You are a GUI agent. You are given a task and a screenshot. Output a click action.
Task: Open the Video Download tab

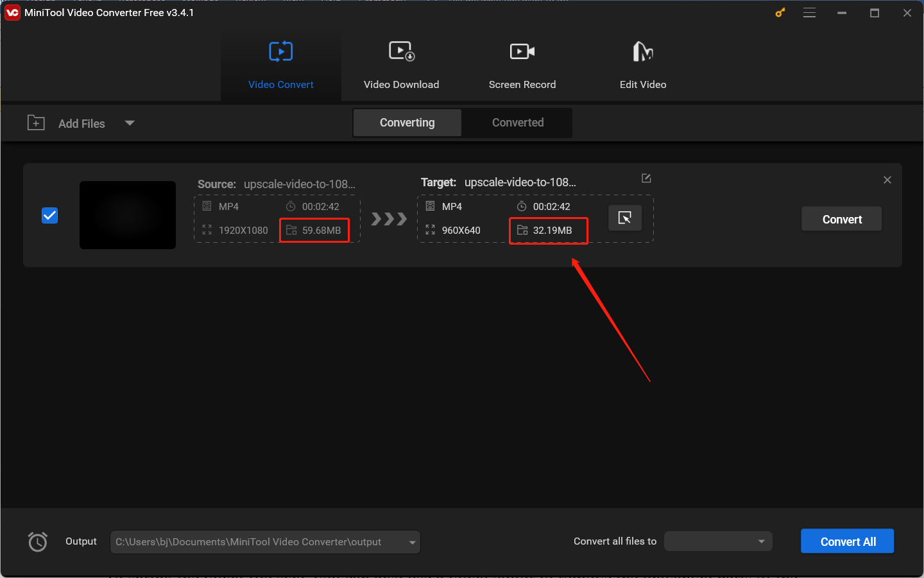pyautogui.click(x=402, y=65)
